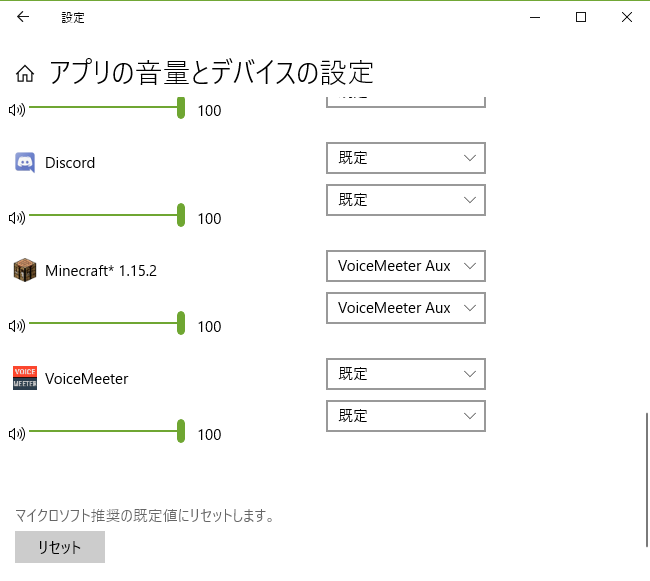Click the Discord app icon

tap(25, 162)
